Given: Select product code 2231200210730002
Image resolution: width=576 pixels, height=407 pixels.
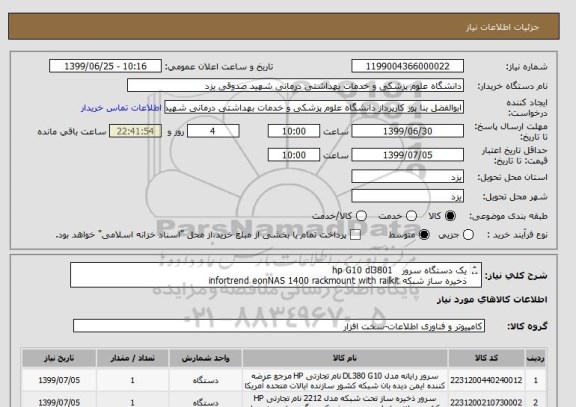Looking at the screenshot, I should click(486, 403).
